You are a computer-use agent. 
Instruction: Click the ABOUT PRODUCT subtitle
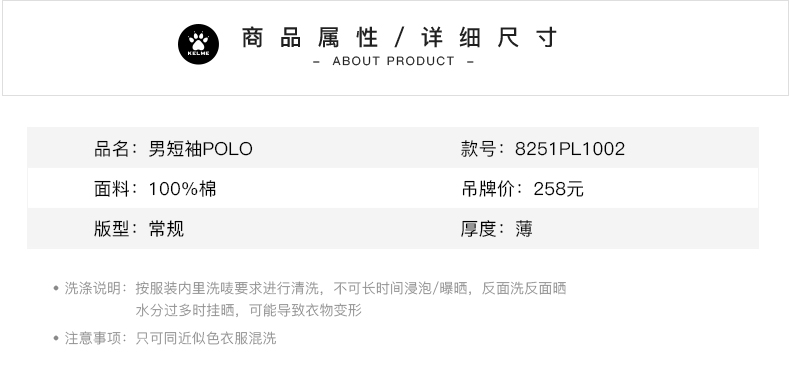(x=393, y=61)
